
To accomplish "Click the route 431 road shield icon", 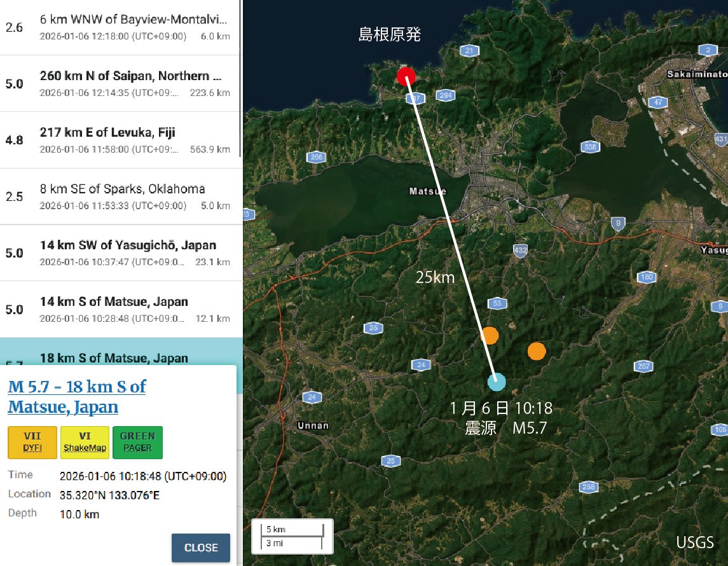I will tap(719, 139).
